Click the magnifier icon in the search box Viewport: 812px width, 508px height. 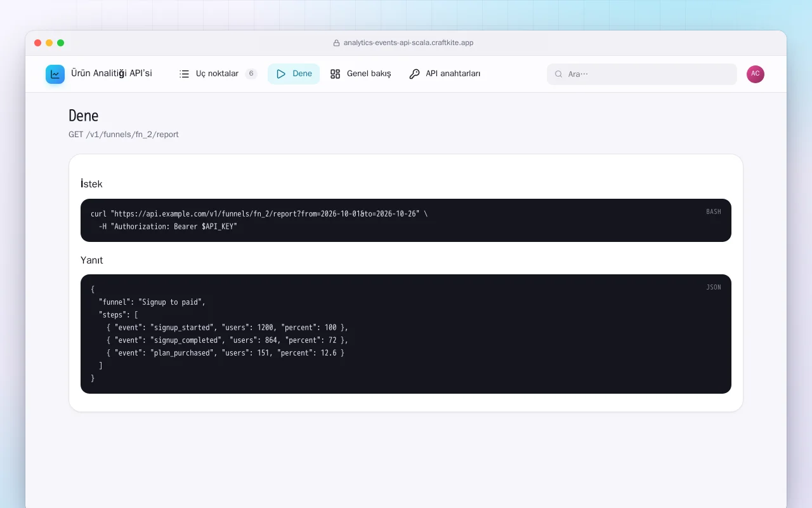tap(559, 74)
